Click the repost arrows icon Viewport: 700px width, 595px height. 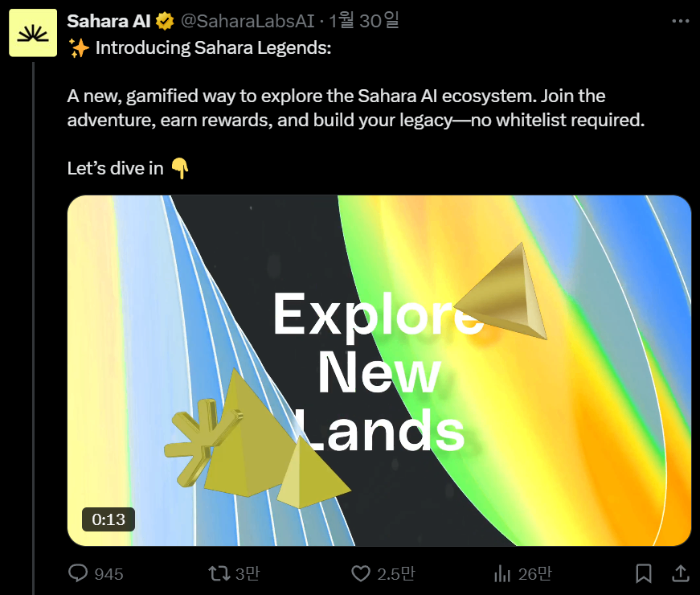point(219,573)
